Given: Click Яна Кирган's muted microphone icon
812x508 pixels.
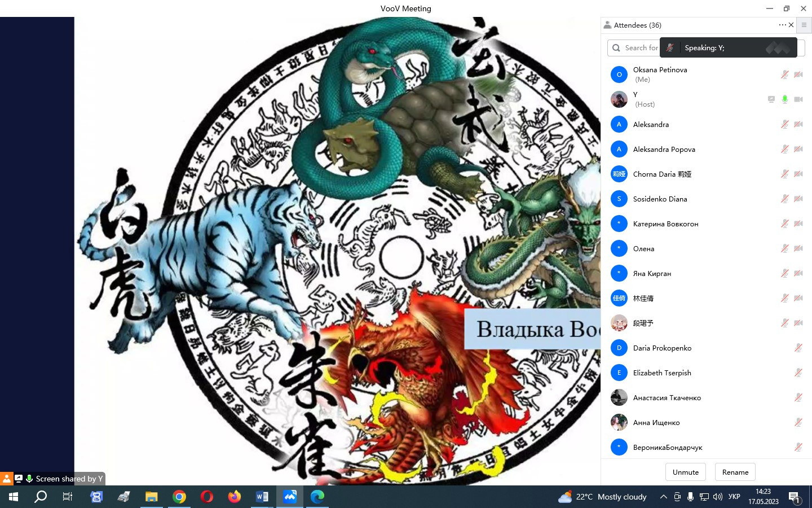Looking at the screenshot, I should pos(784,273).
